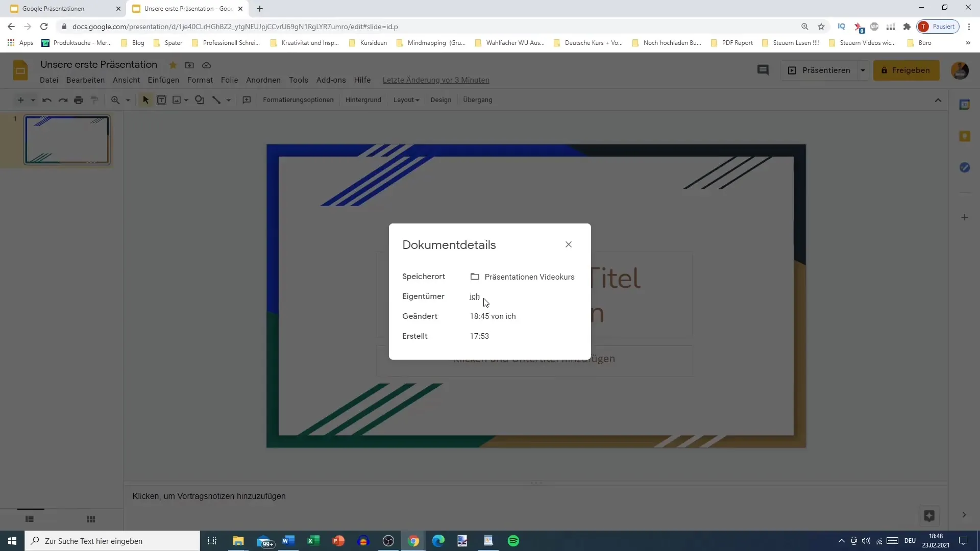Click the Explore button at bottom right

click(x=929, y=516)
